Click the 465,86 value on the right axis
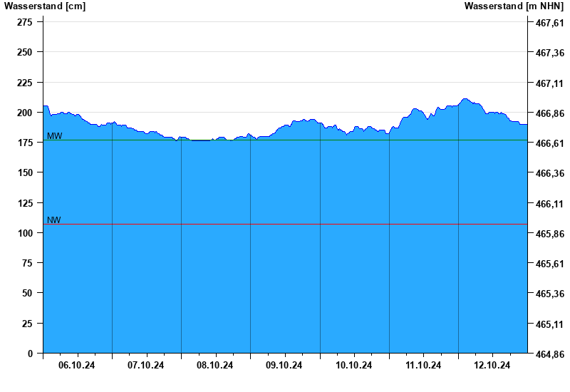The width and height of the screenshot is (570, 392). 549,234
